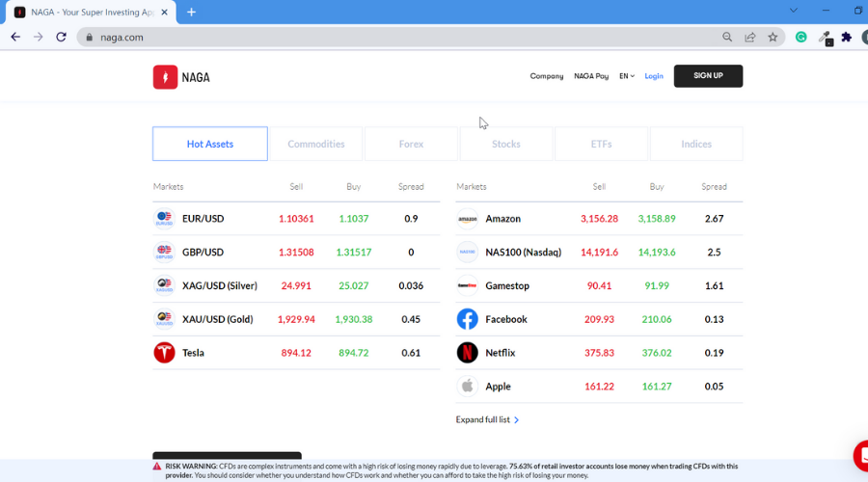Click the Gamestop spread value 1.61
Screen dimensions: 868x482
coord(714,285)
